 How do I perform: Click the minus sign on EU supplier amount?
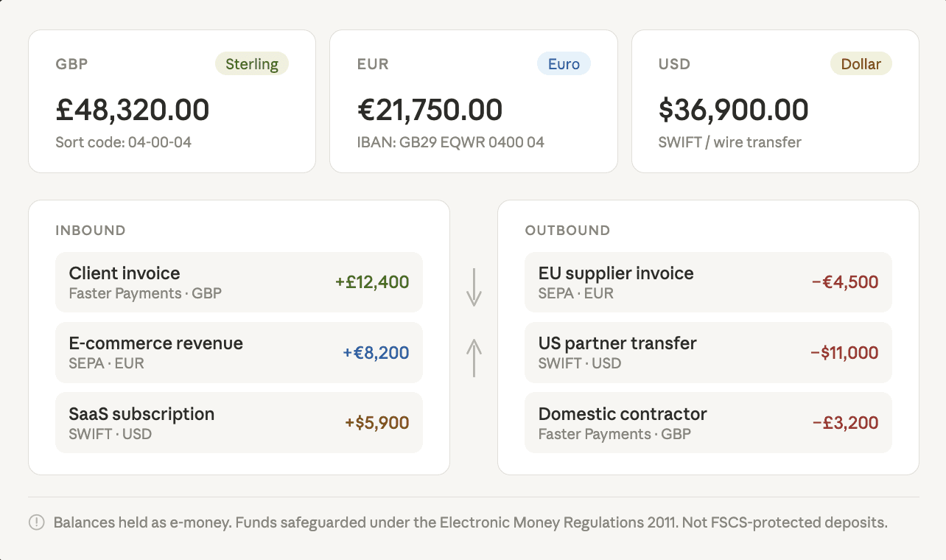coord(815,282)
